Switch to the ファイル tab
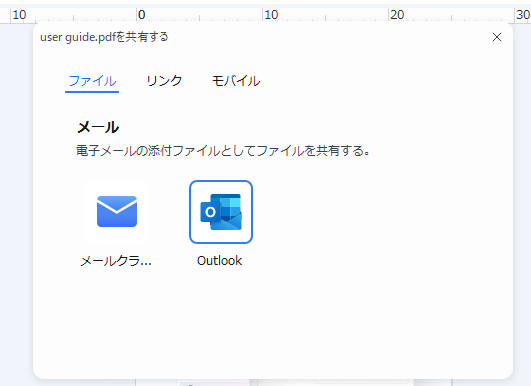 coord(92,81)
